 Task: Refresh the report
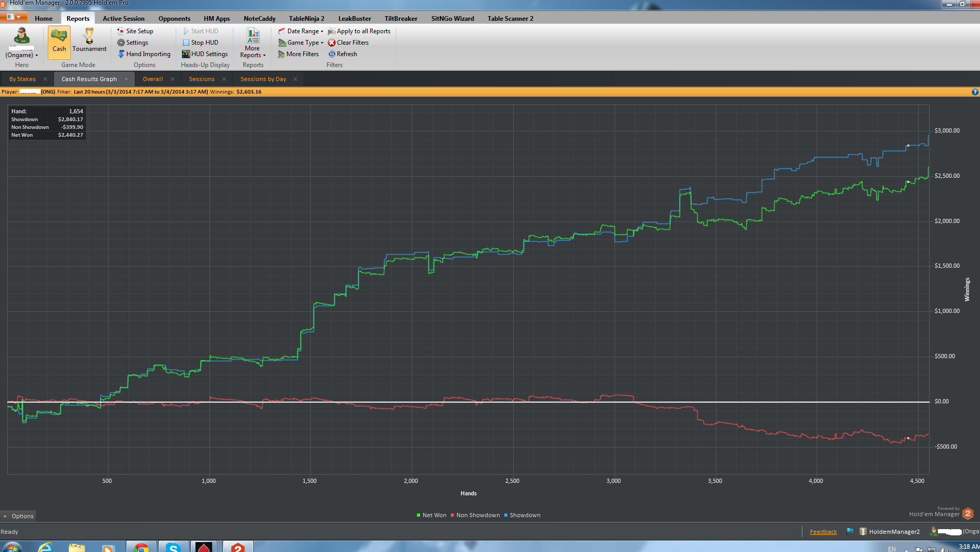tap(343, 54)
